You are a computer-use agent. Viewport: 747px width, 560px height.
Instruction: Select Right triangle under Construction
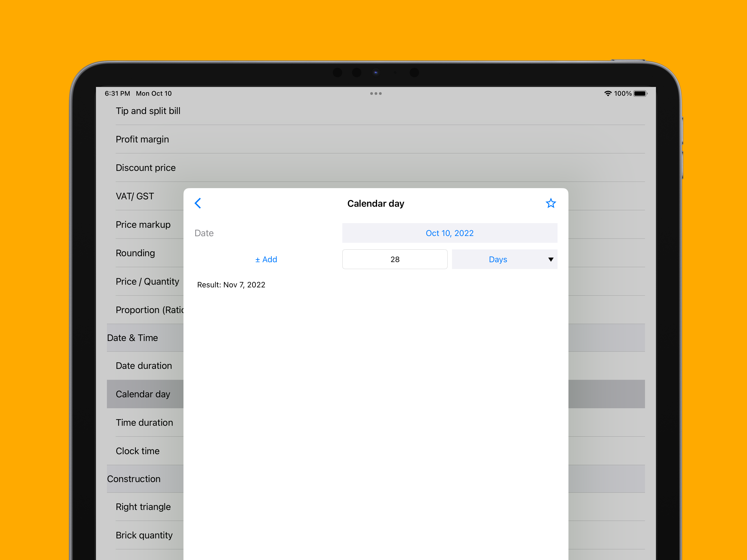143,507
